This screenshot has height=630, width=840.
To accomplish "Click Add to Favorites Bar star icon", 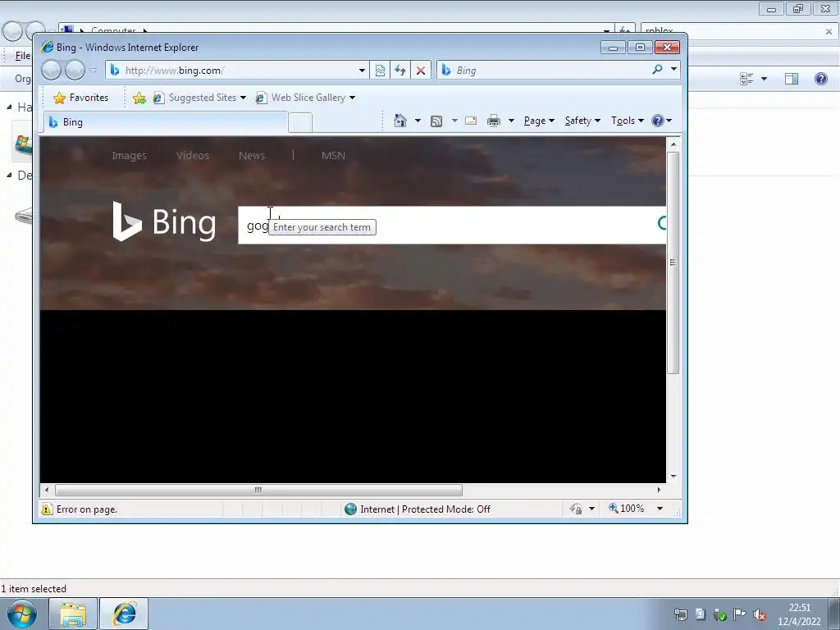I will [x=139, y=98].
